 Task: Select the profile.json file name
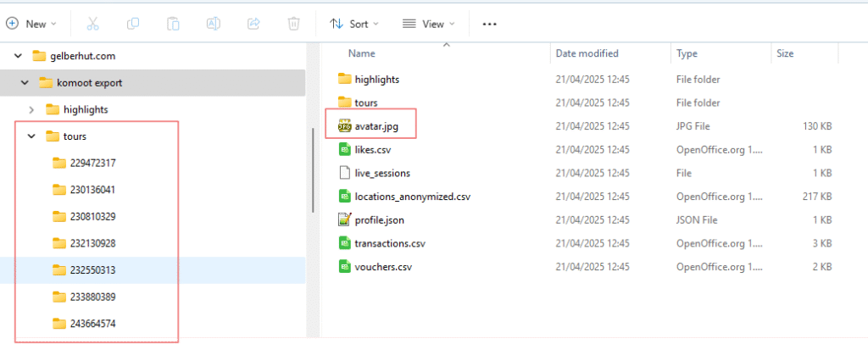point(380,220)
